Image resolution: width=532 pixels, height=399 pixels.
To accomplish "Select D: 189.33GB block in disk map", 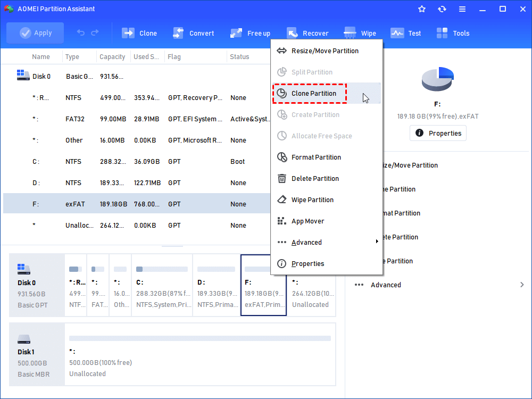I will (217, 285).
